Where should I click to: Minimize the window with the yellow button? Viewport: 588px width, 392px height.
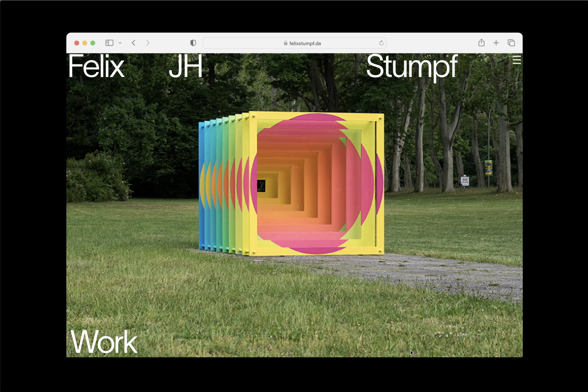pyautogui.click(x=85, y=43)
